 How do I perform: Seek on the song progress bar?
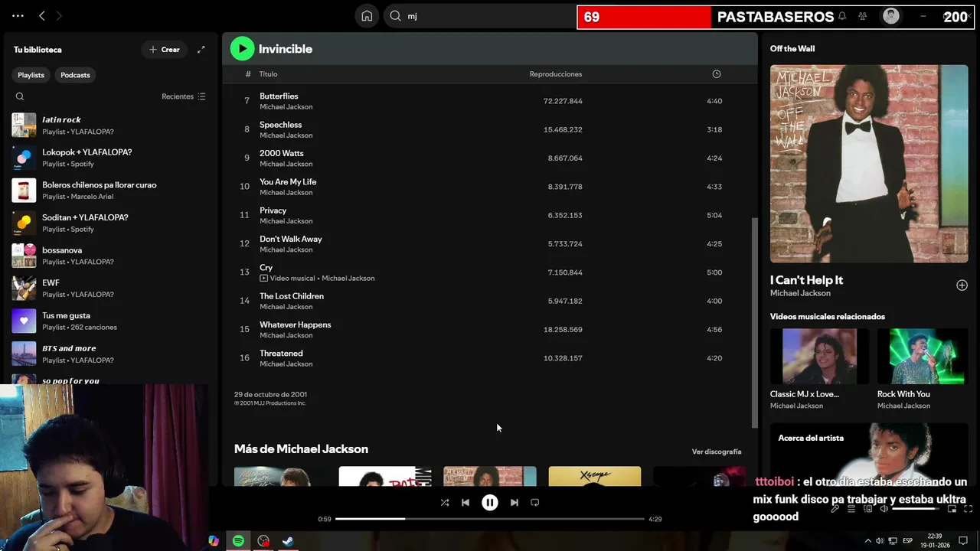point(490,519)
